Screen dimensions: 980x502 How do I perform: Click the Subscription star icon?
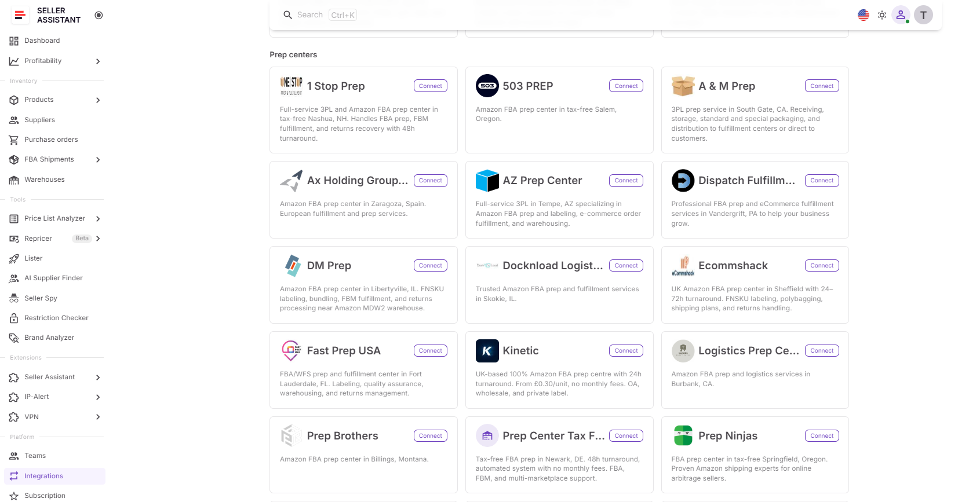[x=14, y=496]
